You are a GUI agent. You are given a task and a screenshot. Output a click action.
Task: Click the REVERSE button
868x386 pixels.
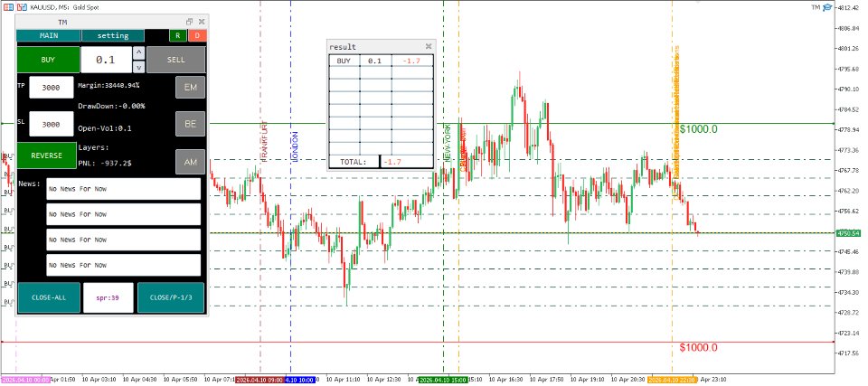(46, 155)
